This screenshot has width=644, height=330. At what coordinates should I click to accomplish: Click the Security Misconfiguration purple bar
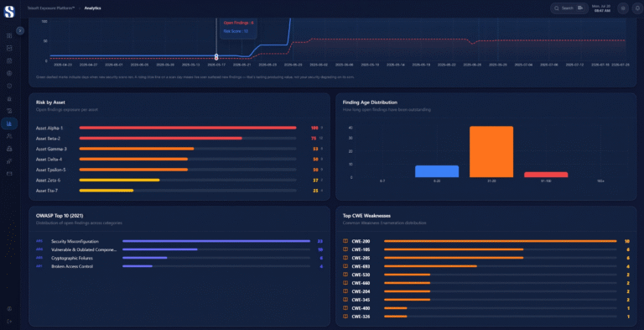(x=216, y=241)
